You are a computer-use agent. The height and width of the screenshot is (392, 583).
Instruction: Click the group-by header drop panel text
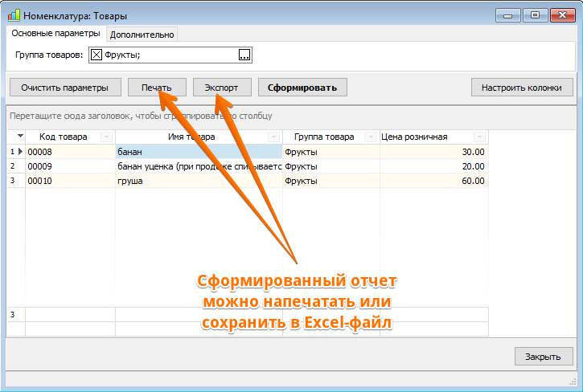(141, 116)
